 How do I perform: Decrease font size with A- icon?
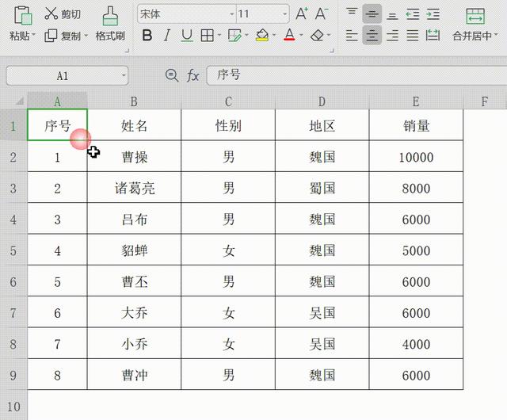click(x=322, y=14)
